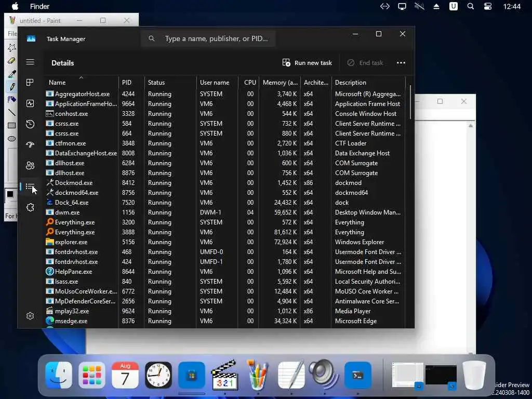Open the Services page in Task Manager sidebar

tap(30, 207)
